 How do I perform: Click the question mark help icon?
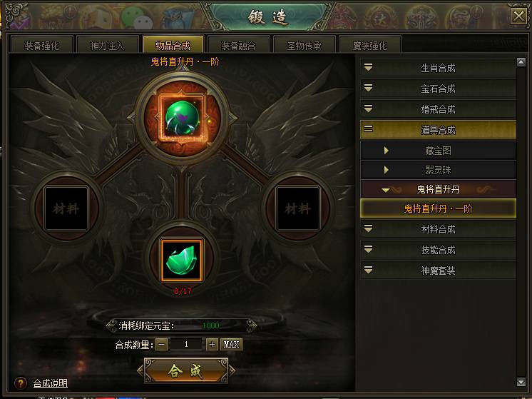[21, 383]
